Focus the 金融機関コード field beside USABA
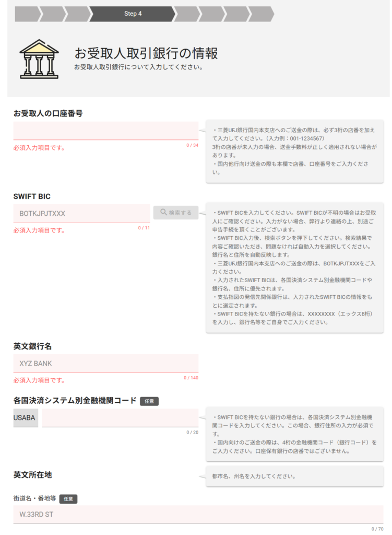The height and width of the screenshot is (535, 392). point(120,418)
